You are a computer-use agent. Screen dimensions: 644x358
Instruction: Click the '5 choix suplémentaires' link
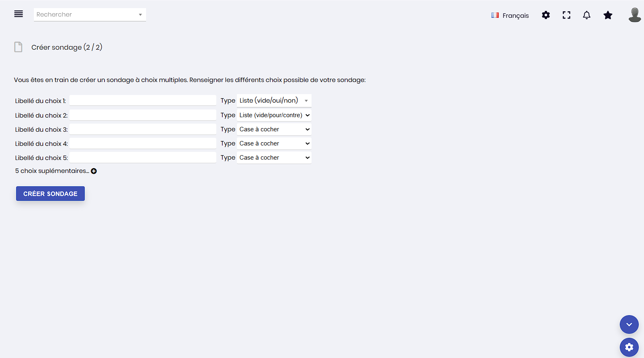[x=52, y=171]
